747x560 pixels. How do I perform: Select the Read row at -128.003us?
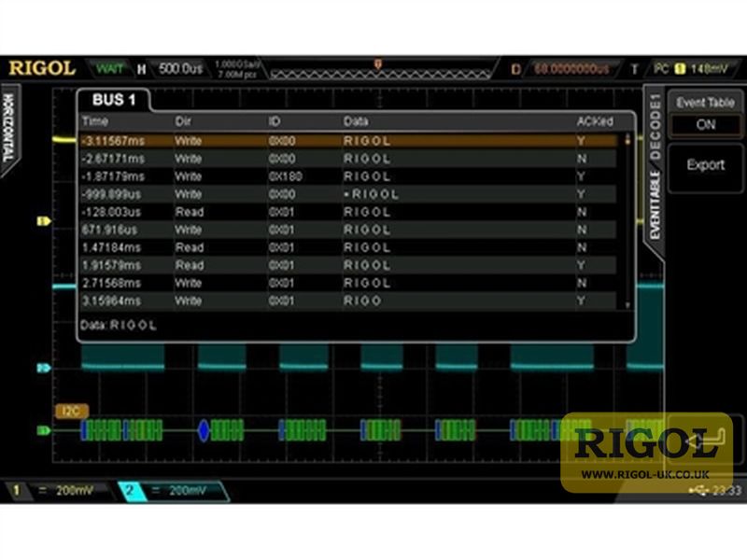[347, 212]
